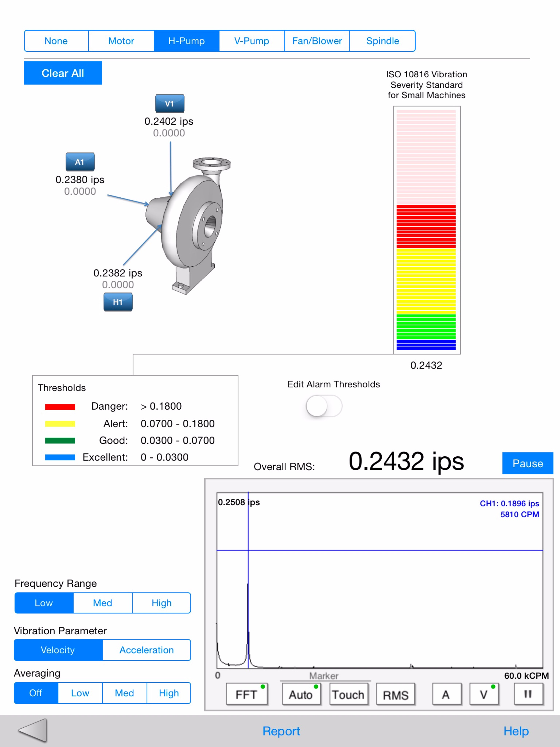Switch to the Fan/Blower machine tab
Viewport: 560px width, 747px height.
click(x=317, y=40)
